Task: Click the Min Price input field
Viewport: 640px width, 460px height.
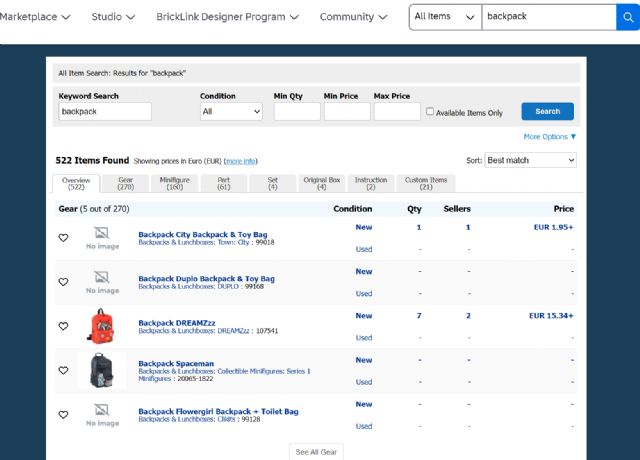Action: (x=347, y=112)
